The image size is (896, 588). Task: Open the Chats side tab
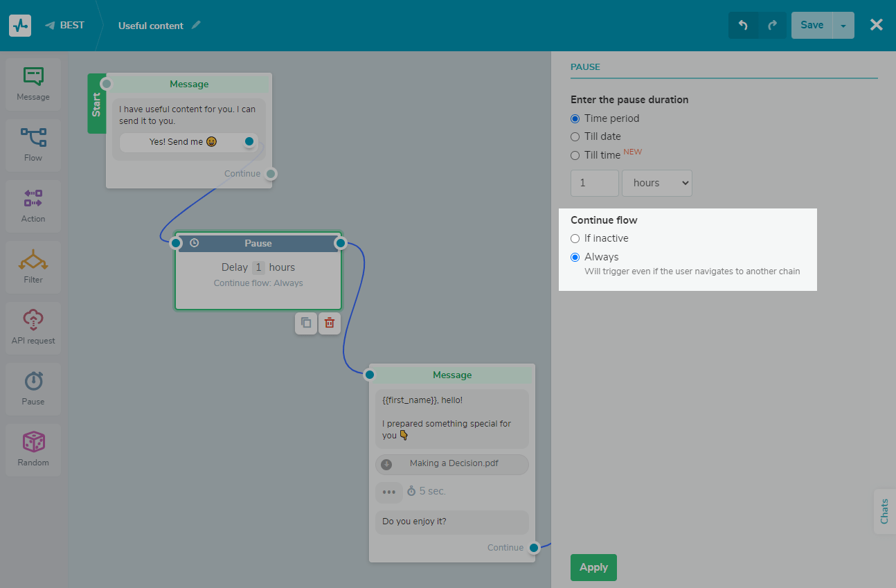pyautogui.click(x=884, y=512)
